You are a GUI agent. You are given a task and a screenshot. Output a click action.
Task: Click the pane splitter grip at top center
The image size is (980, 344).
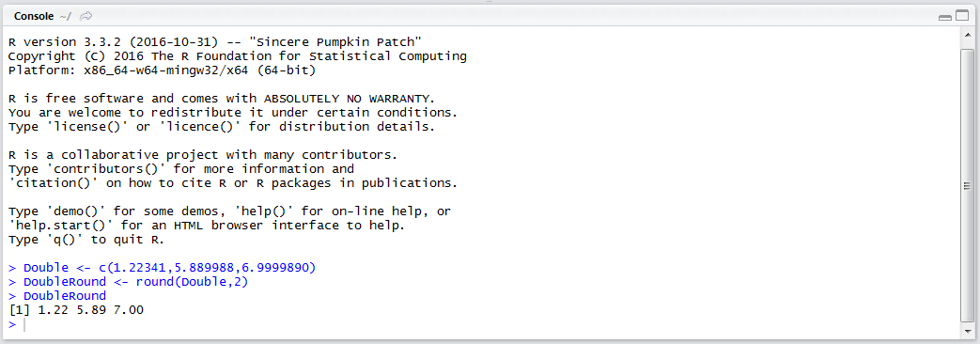point(490,2)
